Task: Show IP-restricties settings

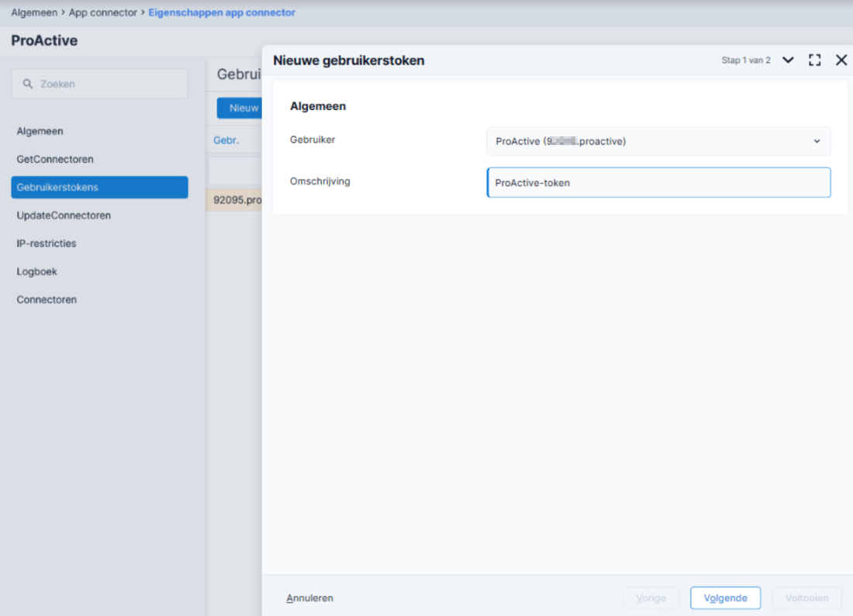Action: (47, 243)
